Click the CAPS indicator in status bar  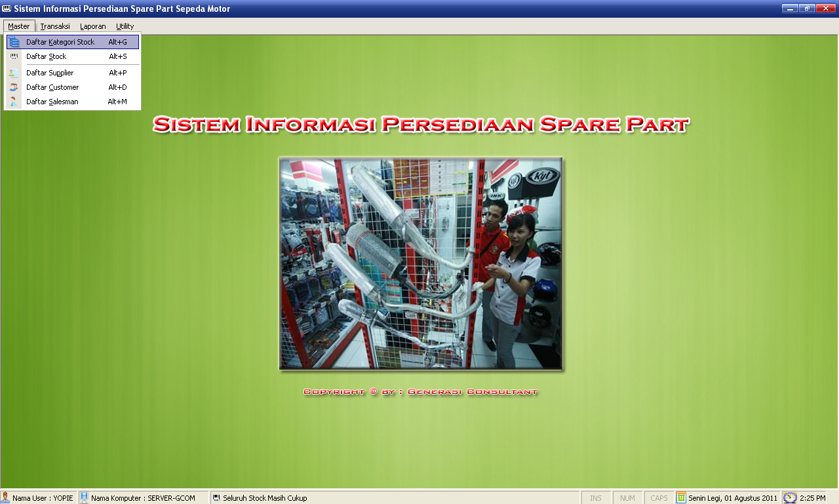pyautogui.click(x=659, y=498)
